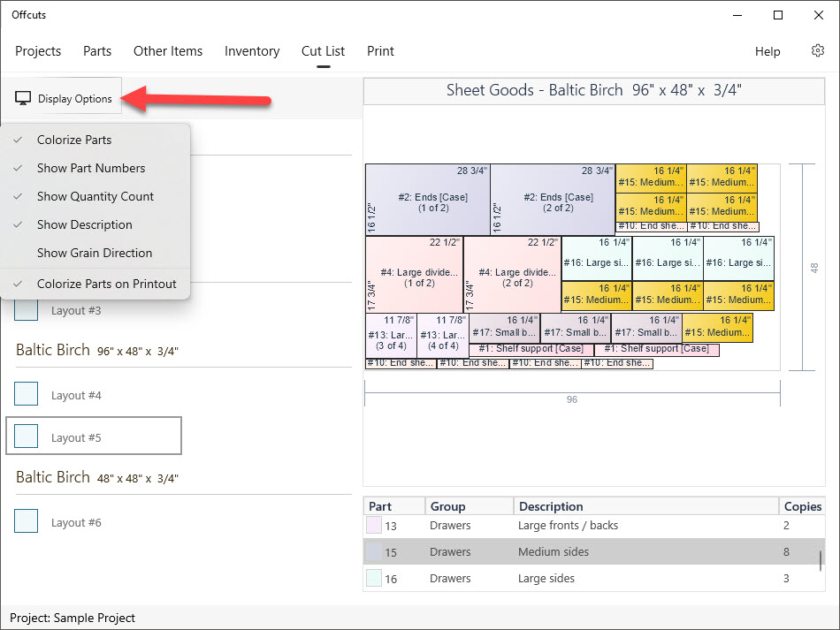Toggle Show Description option
The width and height of the screenshot is (840, 630).
coord(95,224)
